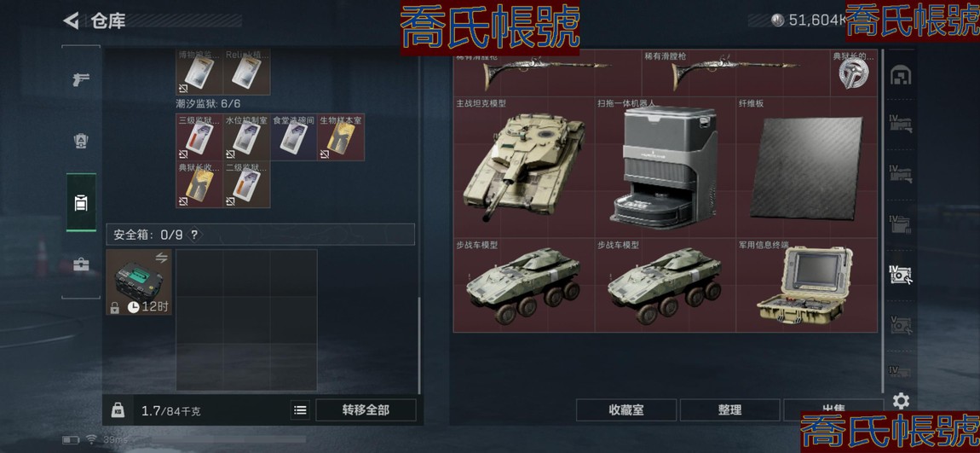
Task: Open the armor vest category icon
Action: coord(81,141)
